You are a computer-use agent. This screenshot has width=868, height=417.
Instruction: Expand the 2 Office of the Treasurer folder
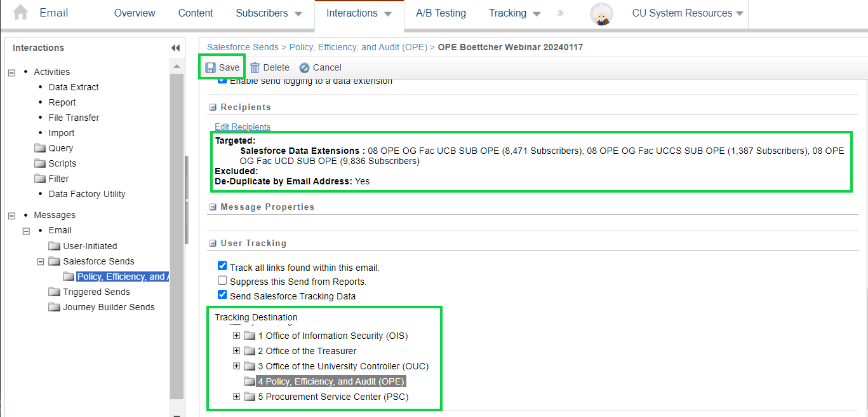pos(237,351)
